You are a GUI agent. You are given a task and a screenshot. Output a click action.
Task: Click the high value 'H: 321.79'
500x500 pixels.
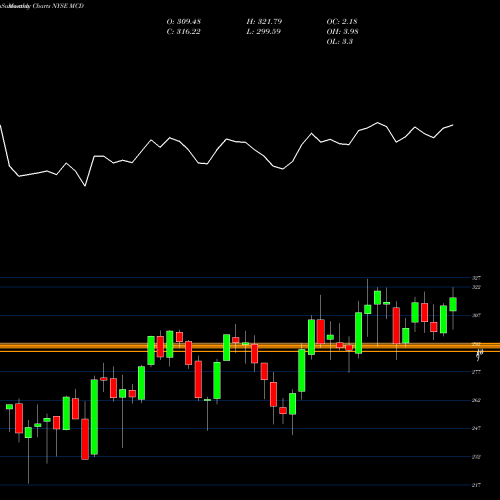(264, 22)
